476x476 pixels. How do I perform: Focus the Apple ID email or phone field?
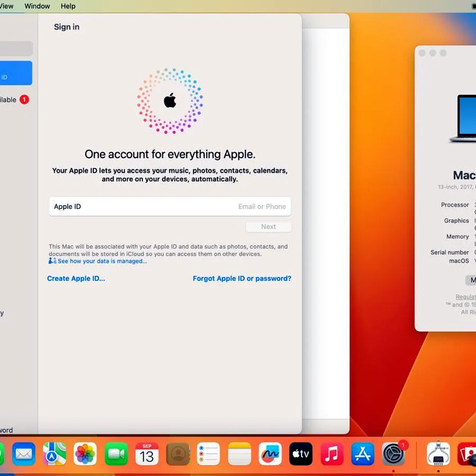tap(170, 206)
